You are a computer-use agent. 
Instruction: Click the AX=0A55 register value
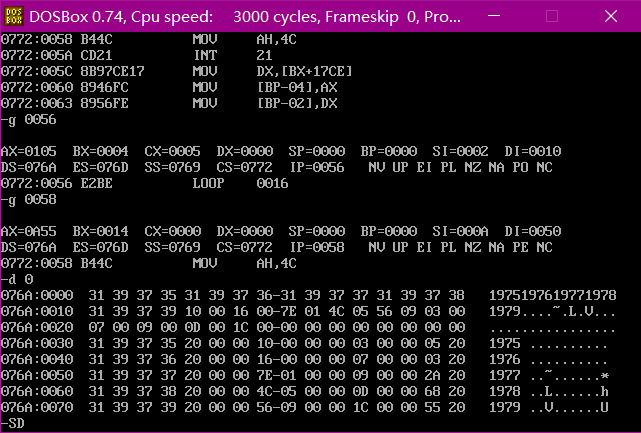click(28, 231)
